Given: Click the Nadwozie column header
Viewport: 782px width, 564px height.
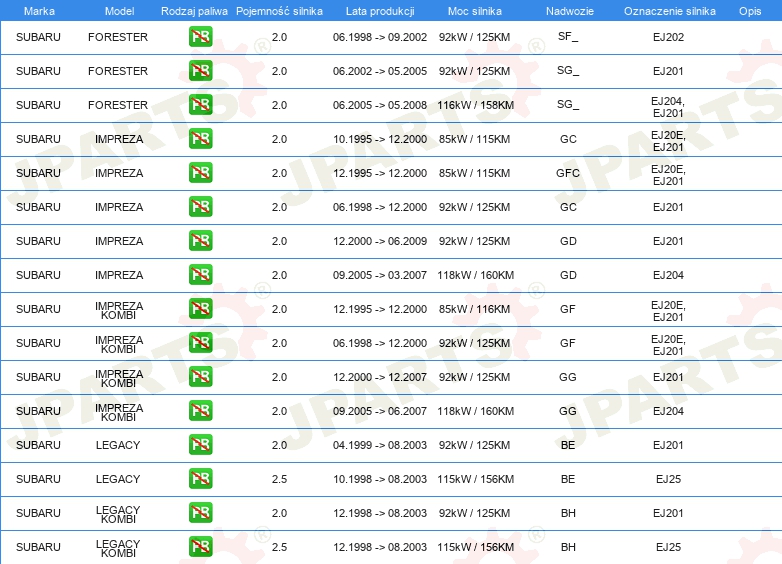Looking at the screenshot, I should pyautogui.click(x=570, y=11).
